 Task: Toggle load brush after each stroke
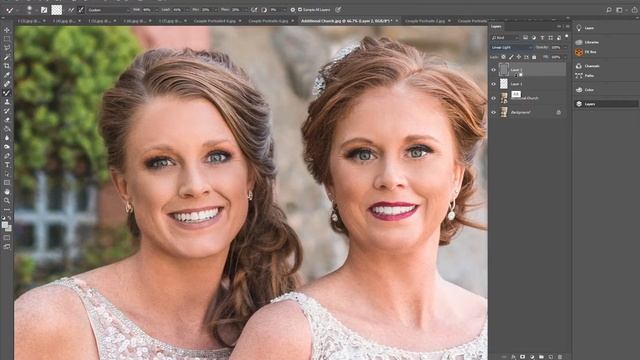pos(70,9)
